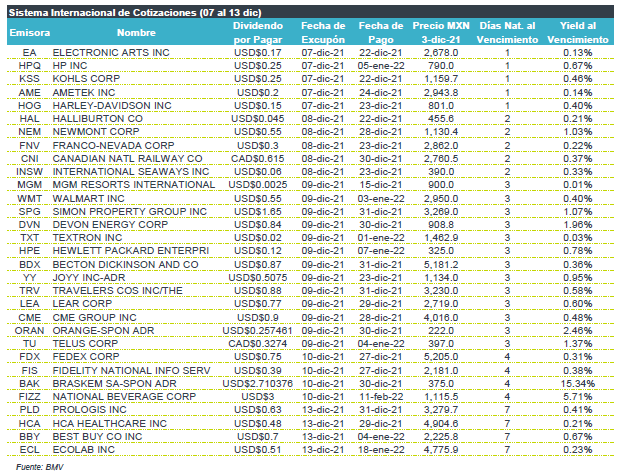Select the 11-feb-22 payment date cell
The height and width of the screenshot is (475, 627).
[x=381, y=397]
